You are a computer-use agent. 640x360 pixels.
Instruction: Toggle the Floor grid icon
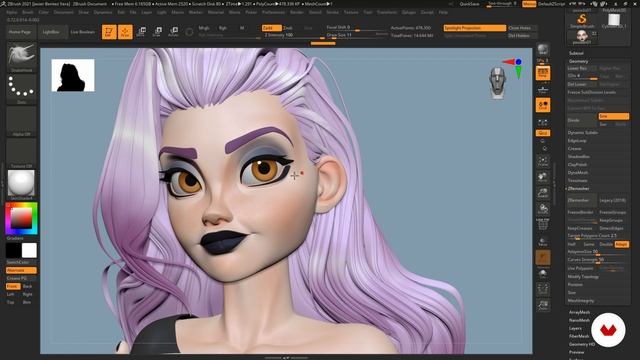tap(543, 90)
